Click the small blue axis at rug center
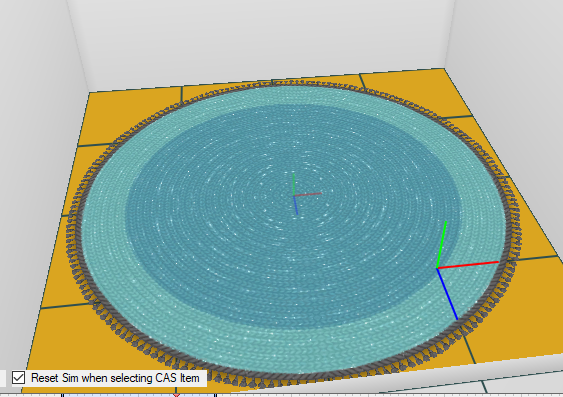This screenshot has height=397, width=563. point(296,205)
